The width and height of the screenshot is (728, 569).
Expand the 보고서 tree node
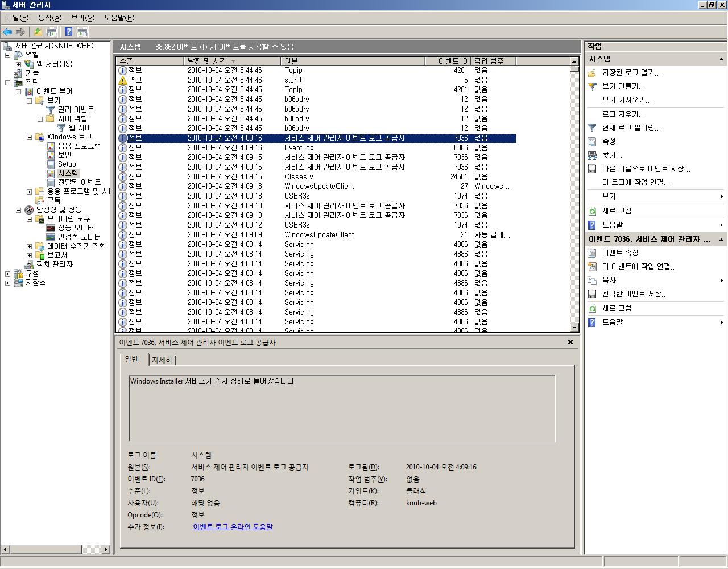[29, 255]
